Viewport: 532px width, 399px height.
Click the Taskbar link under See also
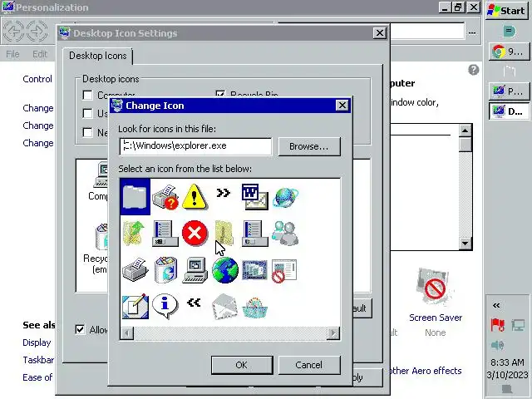pyautogui.click(x=38, y=360)
